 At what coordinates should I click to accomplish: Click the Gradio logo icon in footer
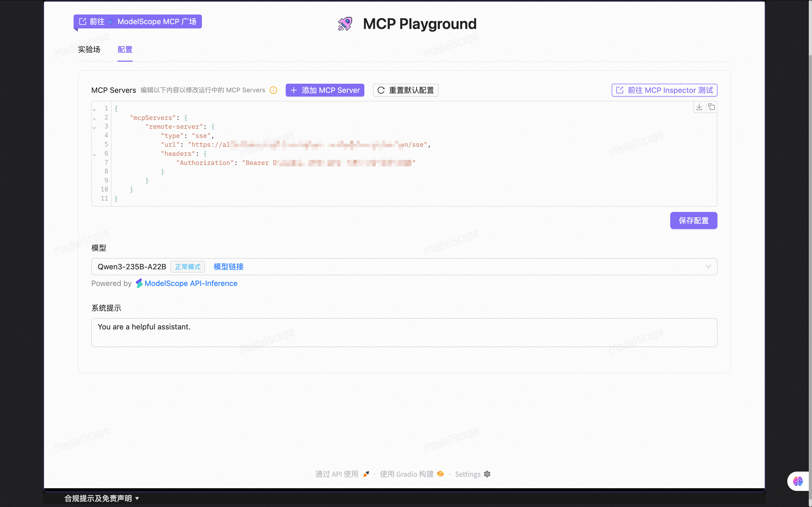coord(441,474)
